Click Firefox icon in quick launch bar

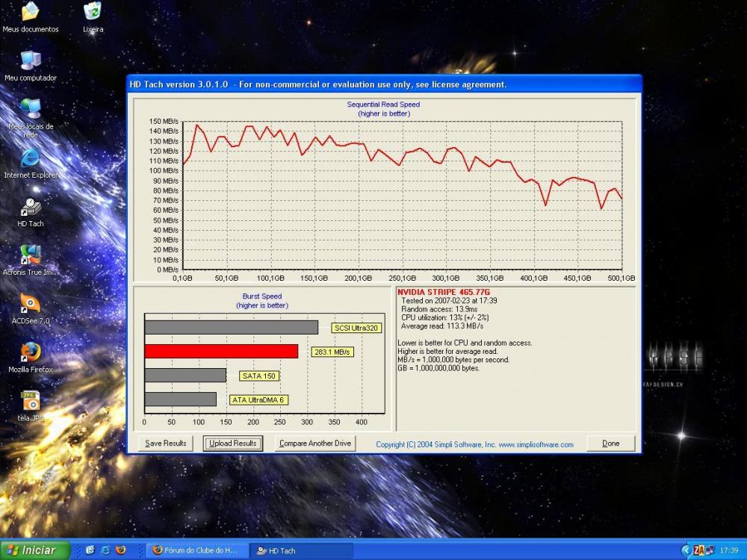[121, 550]
